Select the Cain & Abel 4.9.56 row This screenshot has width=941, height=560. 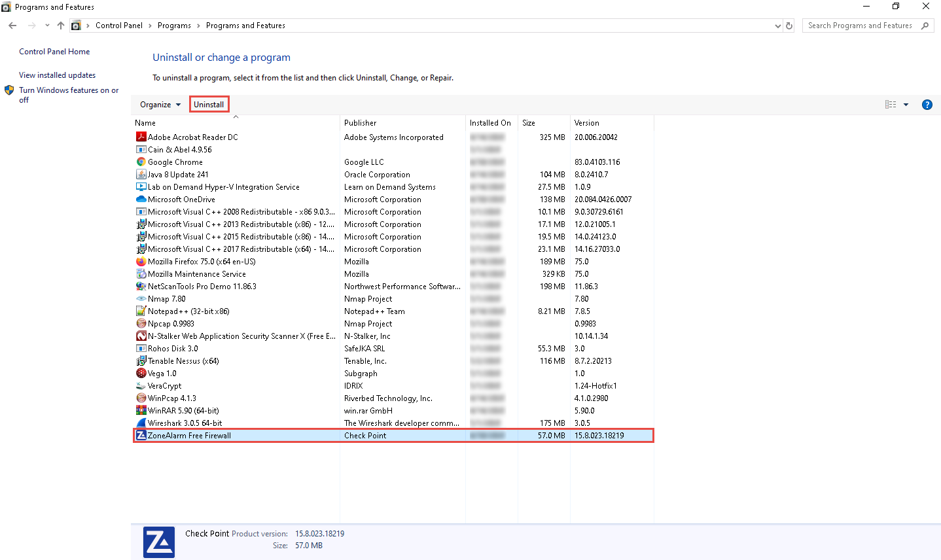point(393,149)
